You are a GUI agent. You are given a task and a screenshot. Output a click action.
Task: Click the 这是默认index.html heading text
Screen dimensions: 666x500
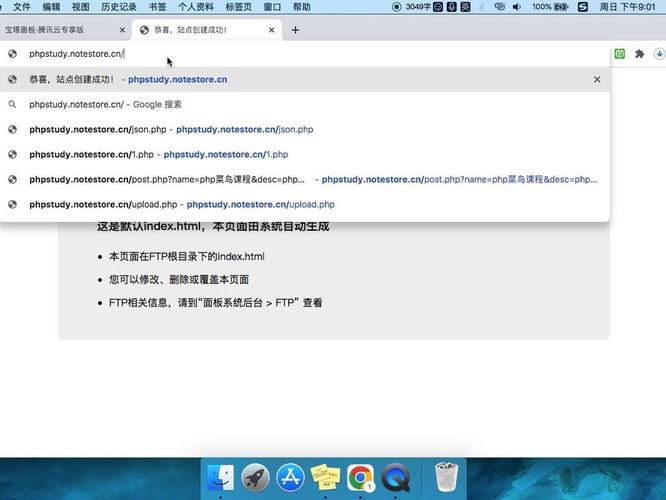[x=213, y=226]
